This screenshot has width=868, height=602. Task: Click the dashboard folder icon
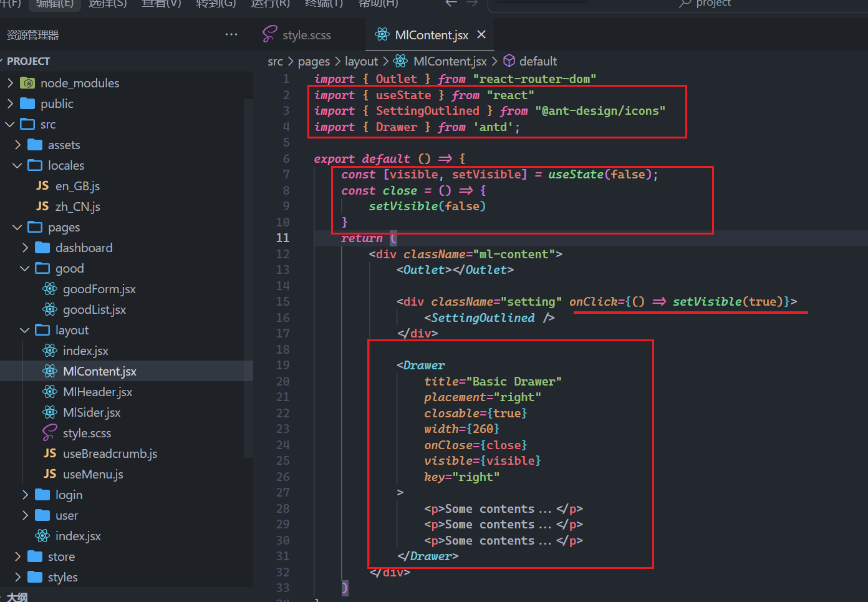pyautogui.click(x=42, y=247)
